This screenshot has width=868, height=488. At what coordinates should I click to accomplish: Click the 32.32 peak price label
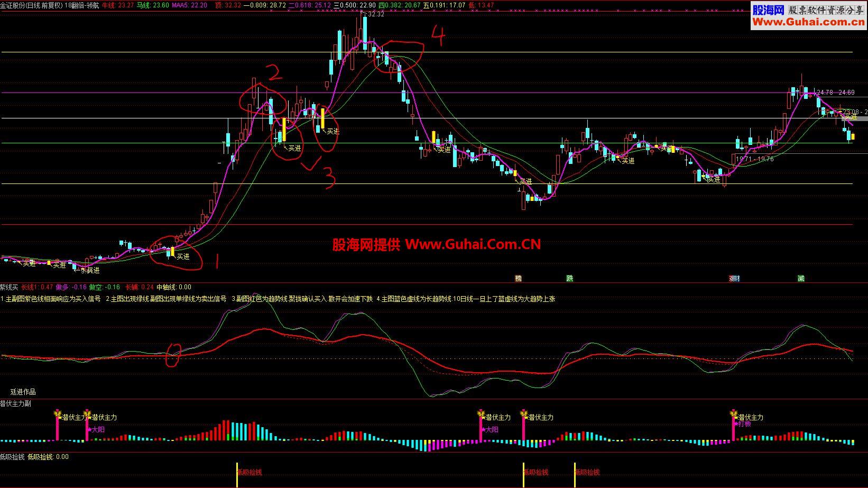(376, 14)
